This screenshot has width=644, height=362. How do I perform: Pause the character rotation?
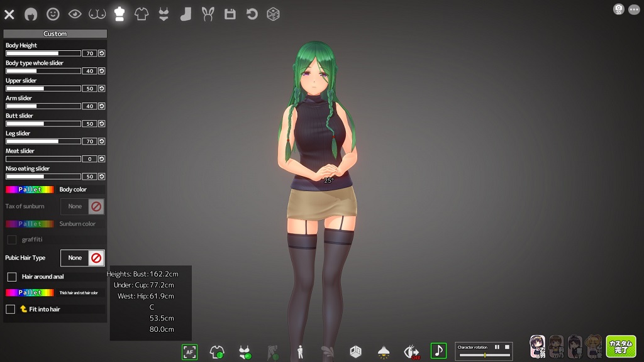(x=497, y=347)
